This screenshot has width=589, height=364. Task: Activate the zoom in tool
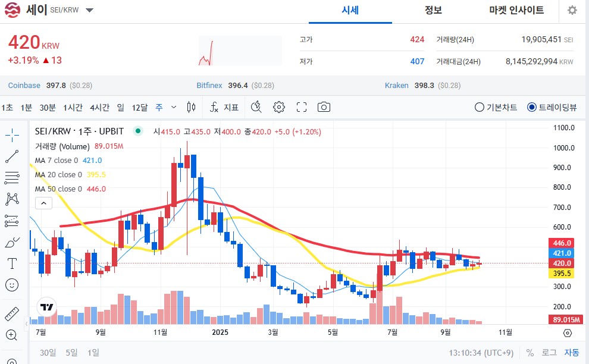(x=12, y=335)
